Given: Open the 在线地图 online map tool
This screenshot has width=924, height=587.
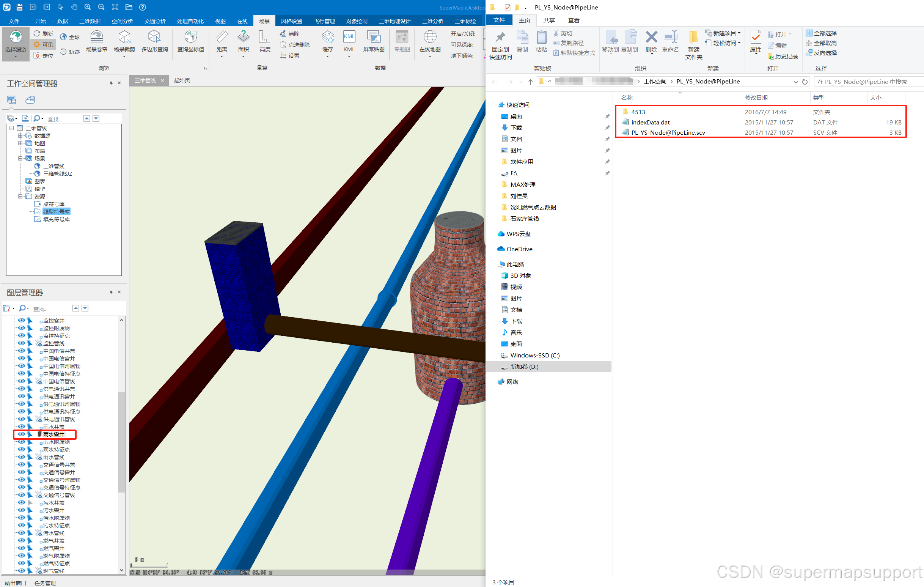Looking at the screenshot, I should [430, 38].
